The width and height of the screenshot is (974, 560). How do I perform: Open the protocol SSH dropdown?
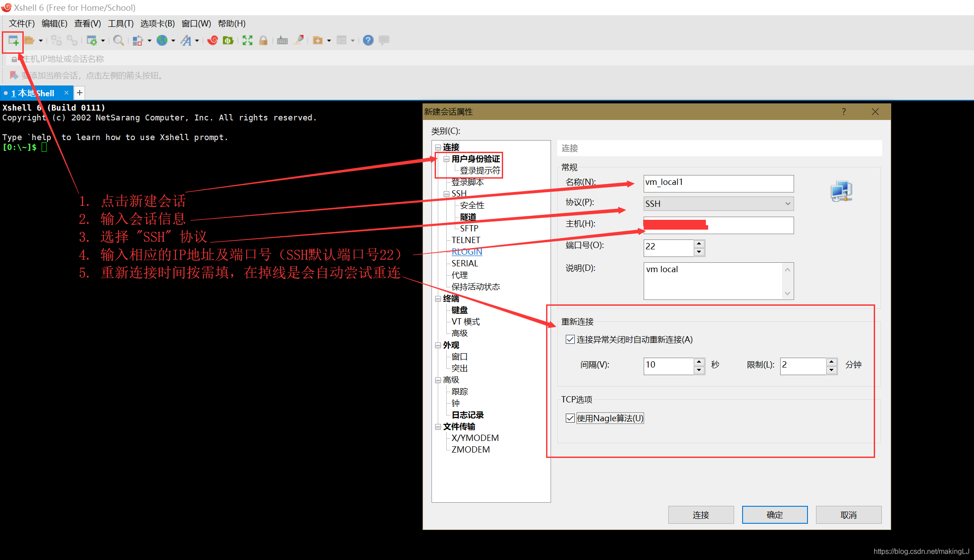point(718,204)
